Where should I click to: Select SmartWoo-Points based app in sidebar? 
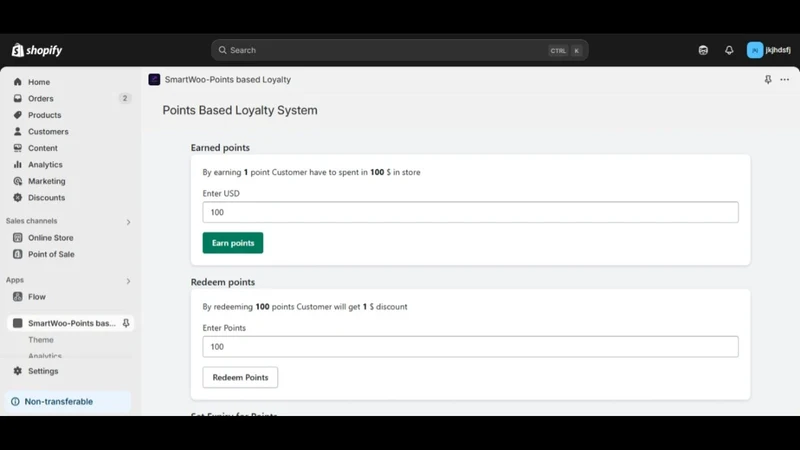pos(71,323)
